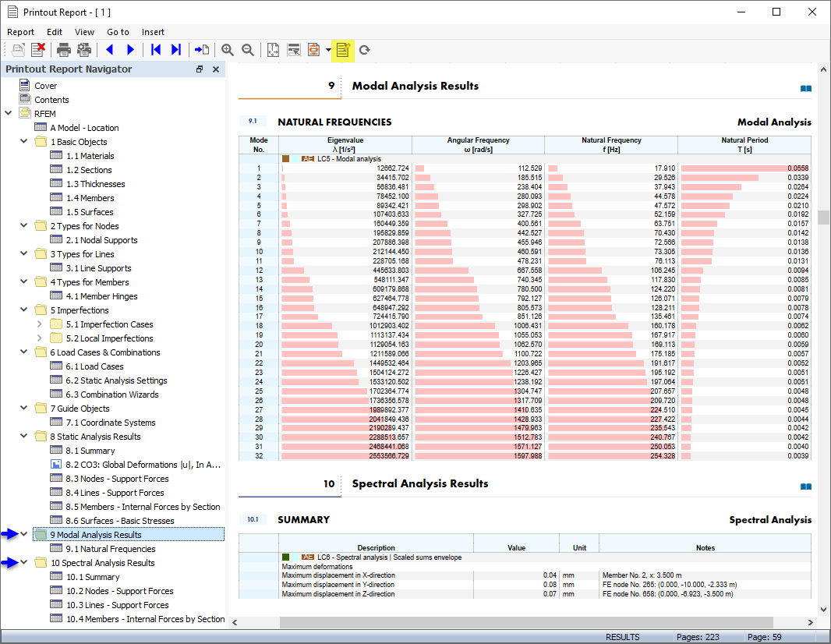Undock the Printout Report Navigator panel
This screenshot has height=644, width=831.
[200, 69]
